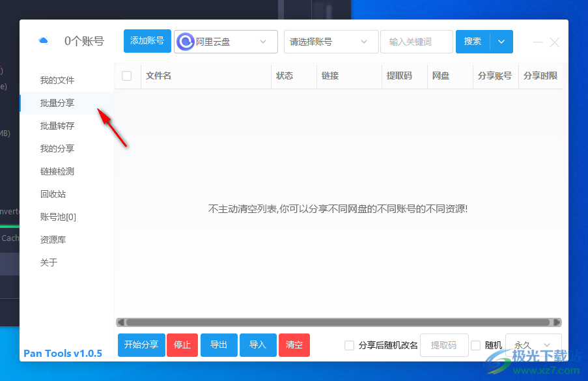Screen dimensions: 588x381
Task: Open the 请选择账号 account dropdown
Action: 331,42
